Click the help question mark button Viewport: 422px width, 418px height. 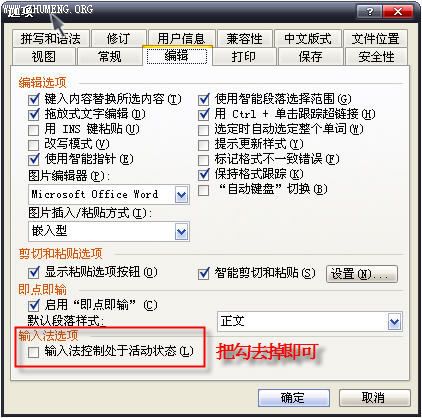click(x=369, y=12)
